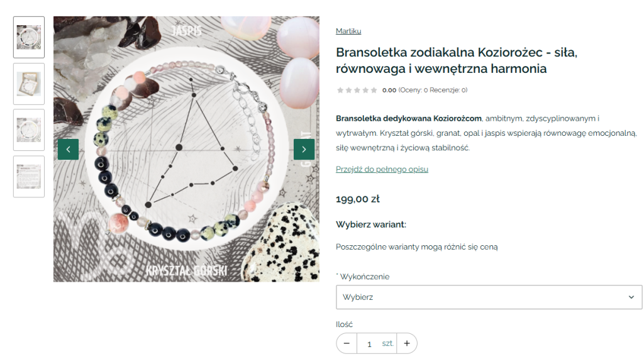Follow the 'Przejdź do pełnego opisu' link
This screenshot has width=644, height=359.
tap(382, 169)
